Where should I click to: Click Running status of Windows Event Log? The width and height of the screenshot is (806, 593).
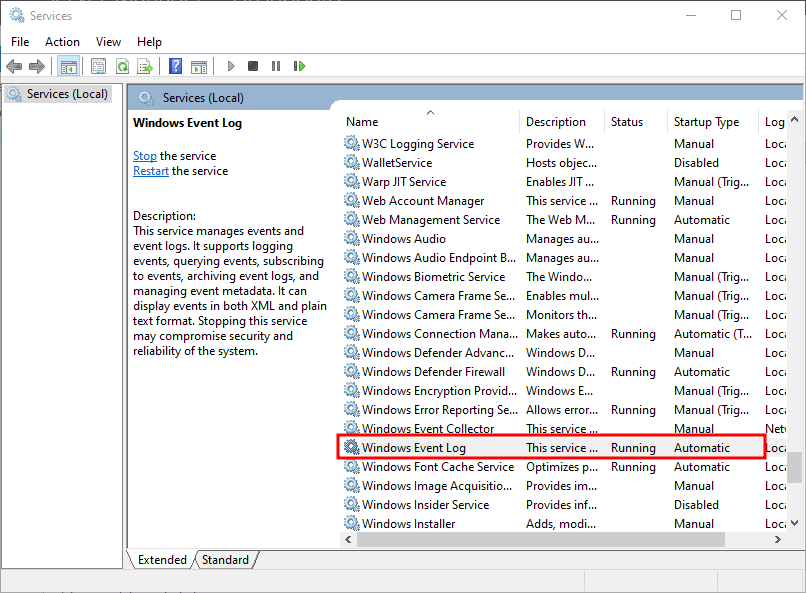[633, 448]
